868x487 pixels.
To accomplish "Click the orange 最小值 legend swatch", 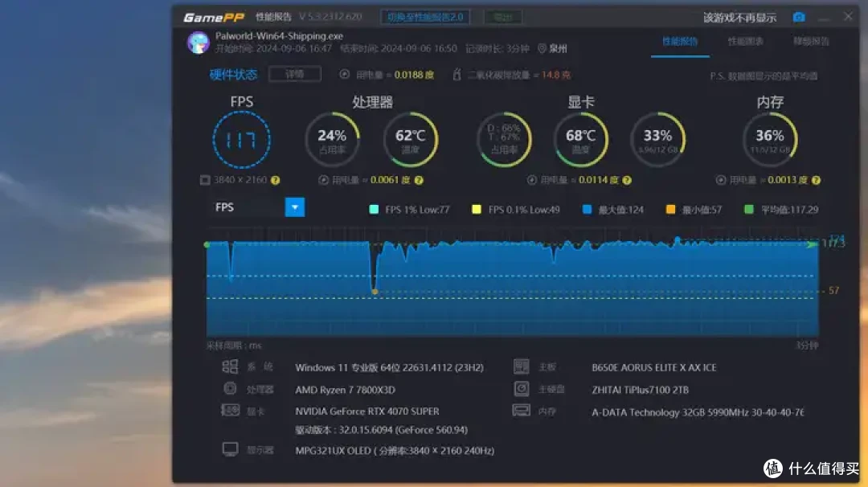I will tap(670, 209).
